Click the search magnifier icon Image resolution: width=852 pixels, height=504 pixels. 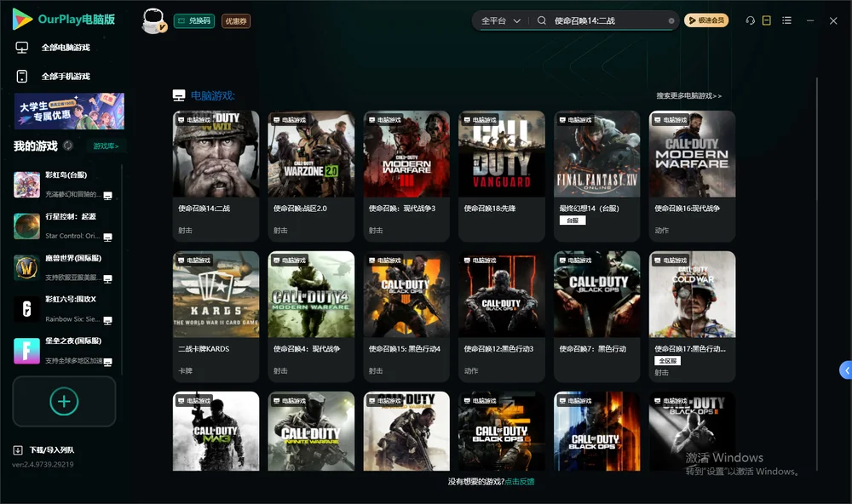541,20
